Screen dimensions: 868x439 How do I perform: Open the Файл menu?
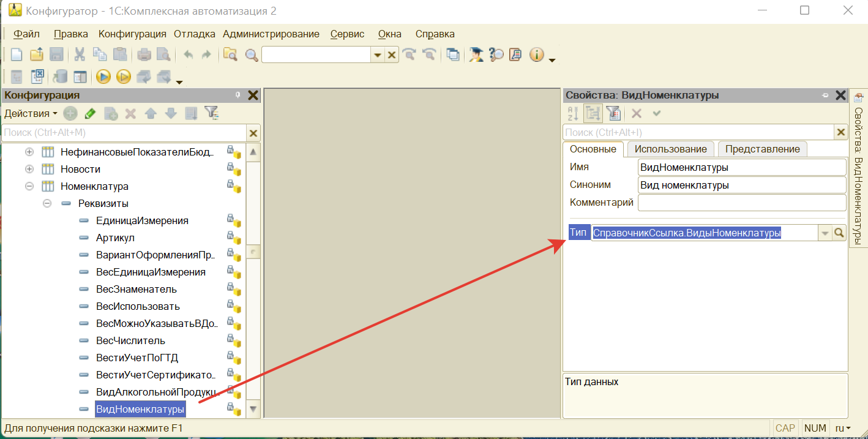click(27, 34)
